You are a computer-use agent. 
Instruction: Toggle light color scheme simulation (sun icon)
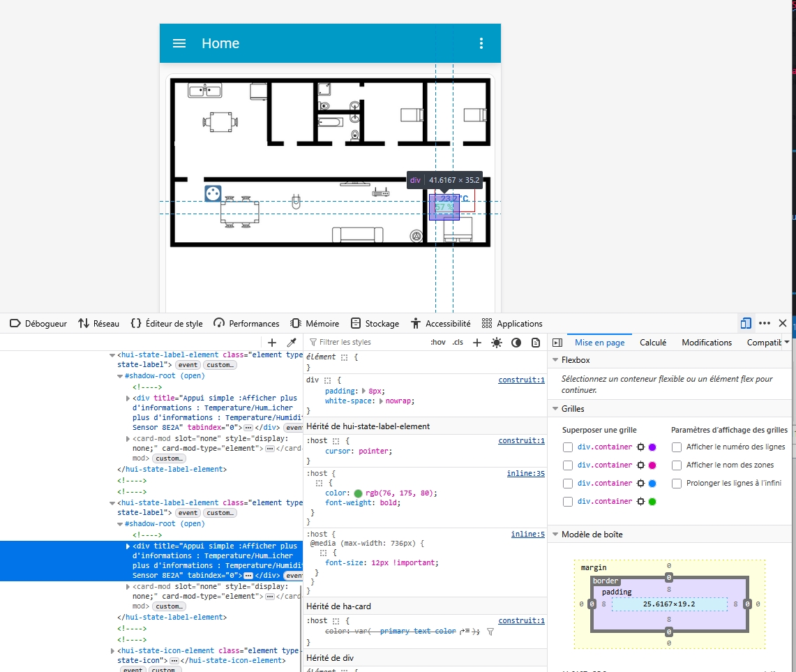497,343
